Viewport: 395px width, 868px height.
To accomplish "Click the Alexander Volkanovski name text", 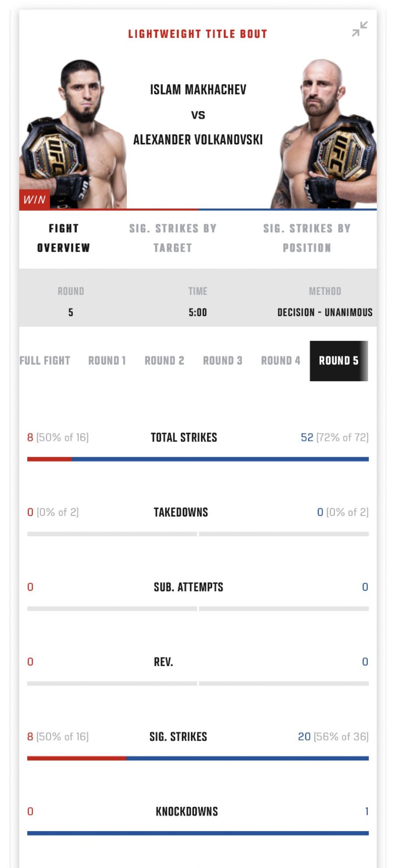I will click(198, 140).
